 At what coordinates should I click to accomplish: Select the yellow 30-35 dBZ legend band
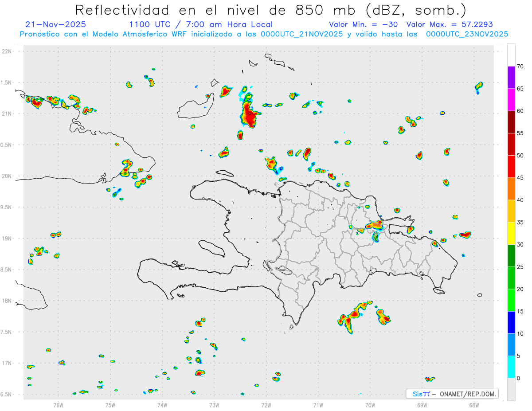(x=511, y=233)
